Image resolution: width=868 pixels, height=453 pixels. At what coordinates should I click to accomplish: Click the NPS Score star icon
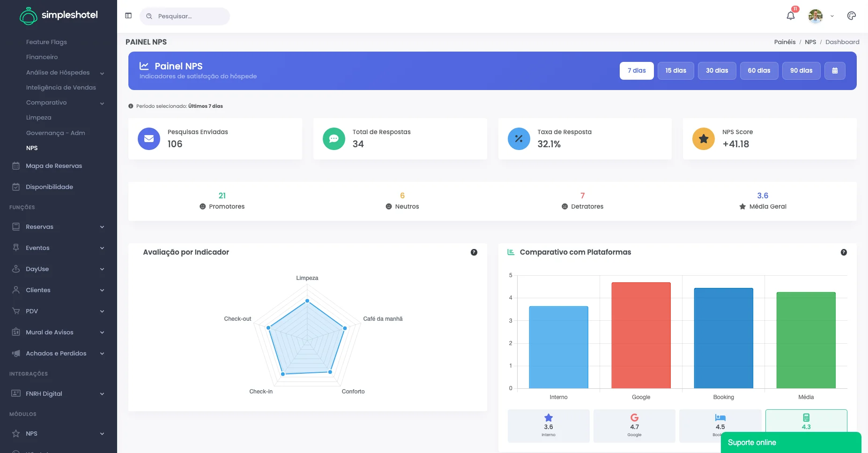(704, 139)
